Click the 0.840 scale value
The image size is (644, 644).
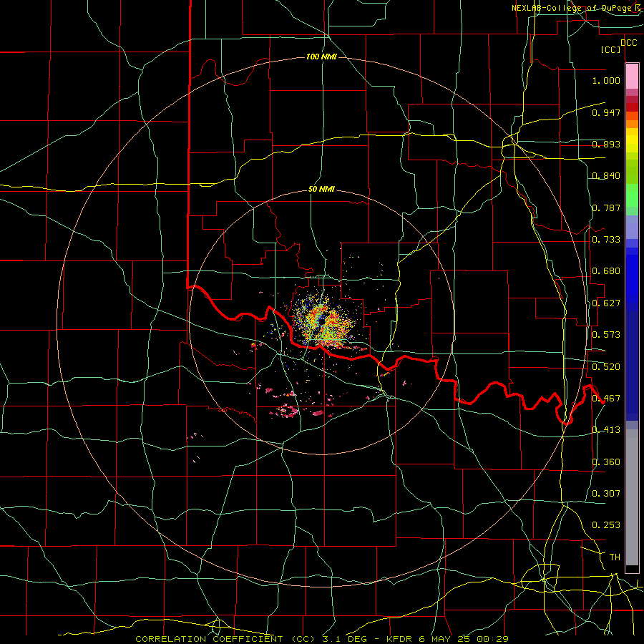point(606,176)
